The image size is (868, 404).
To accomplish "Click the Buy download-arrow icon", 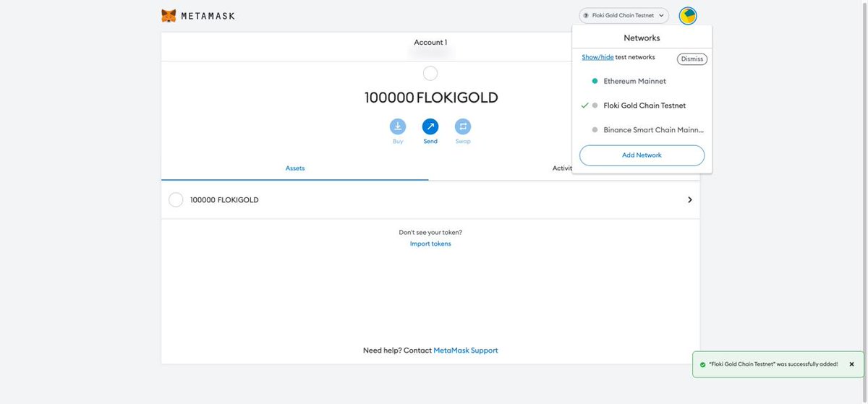I will [x=398, y=126].
